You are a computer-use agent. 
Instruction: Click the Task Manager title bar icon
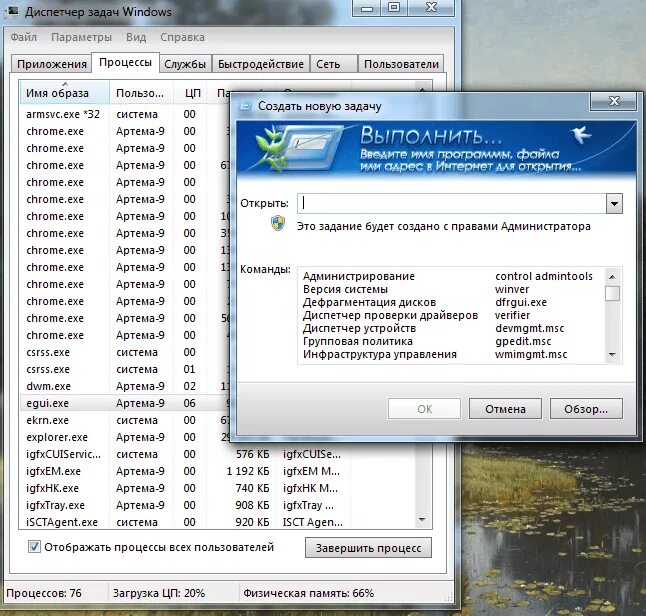[x=13, y=11]
